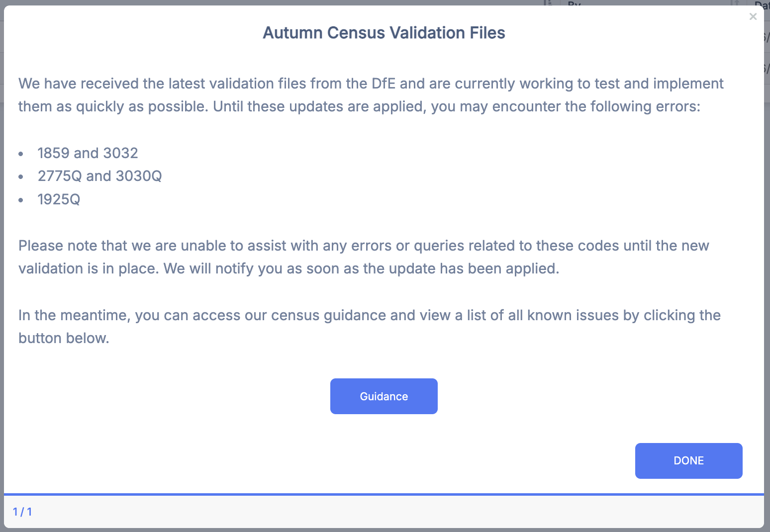Select the "1925Q" error bullet
This screenshot has height=532, width=770.
59,199
